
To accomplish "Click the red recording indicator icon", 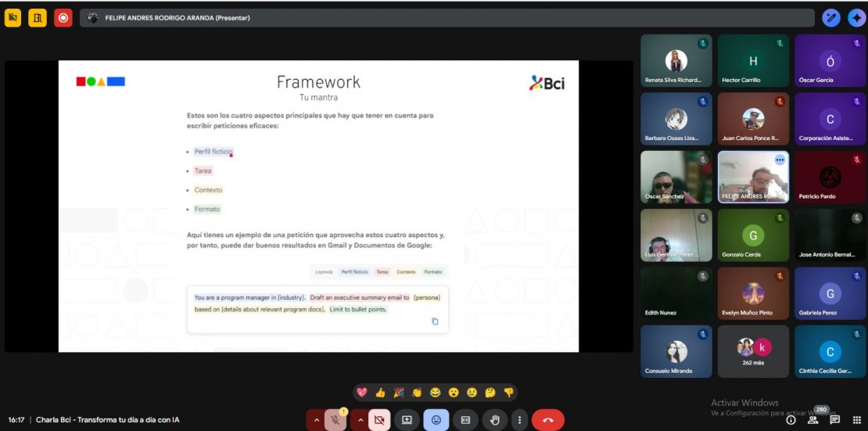I will tap(63, 17).
